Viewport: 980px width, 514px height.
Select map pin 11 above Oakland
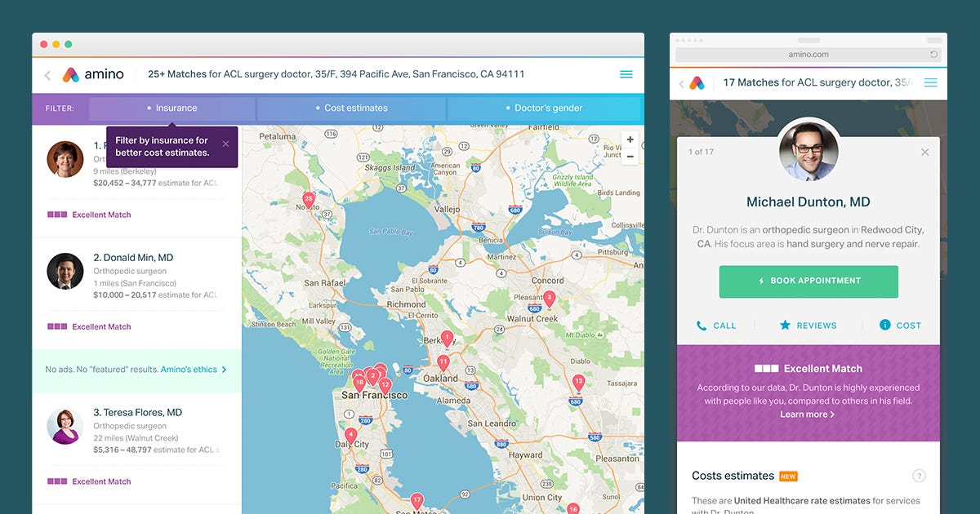[x=443, y=362]
